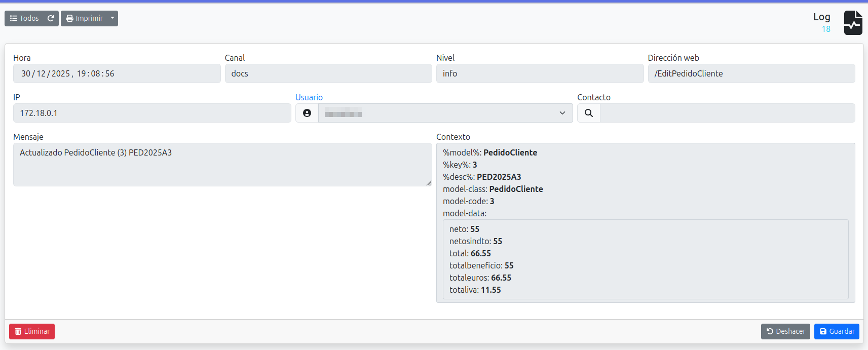This screenshot has width=868, height=350.
Task: Click the Imprimir print button
Action: point(84,18)
